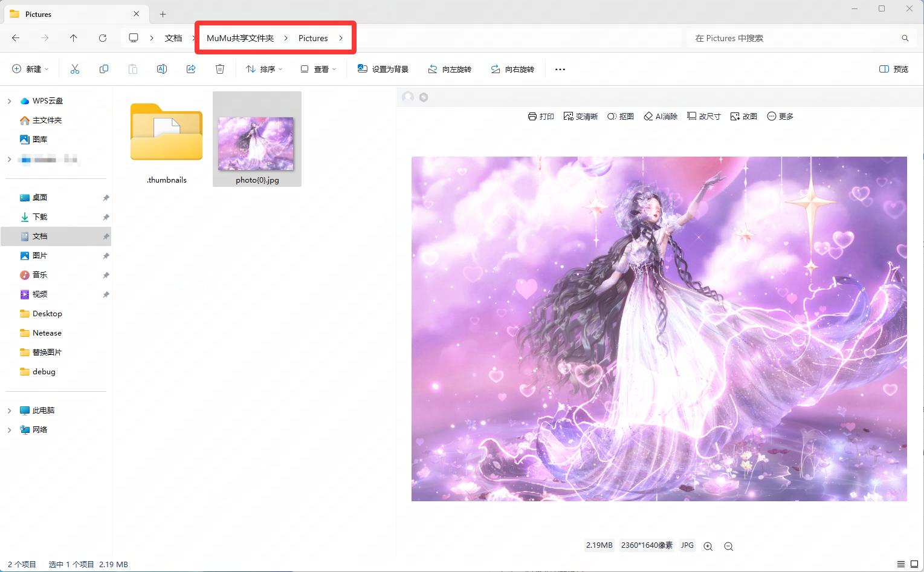
Task: Expand the 此电脑 tree node
Action: [x=9, y=411]
